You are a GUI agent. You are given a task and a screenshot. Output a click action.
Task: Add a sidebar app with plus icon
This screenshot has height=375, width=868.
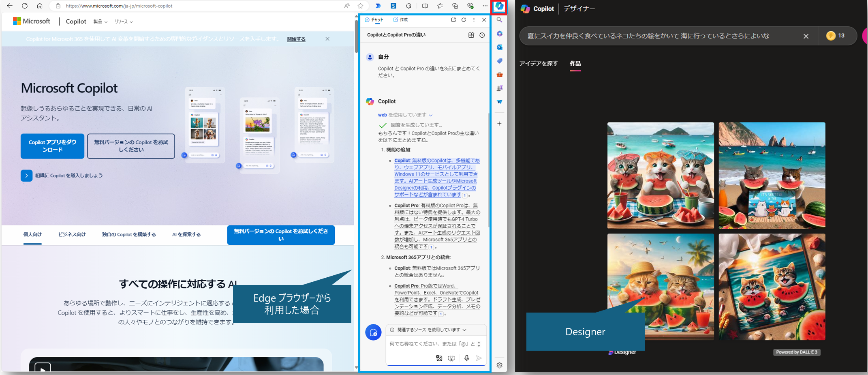tap(500, 124)
